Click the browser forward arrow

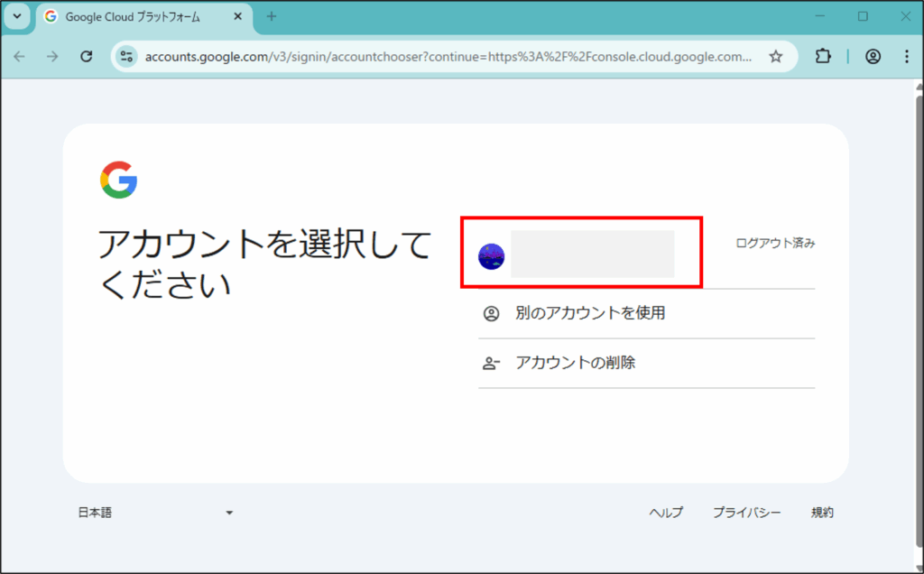point(52,57)
